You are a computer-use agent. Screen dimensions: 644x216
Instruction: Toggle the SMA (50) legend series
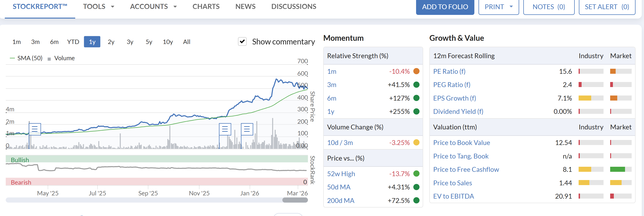pyautogui.click(x=26, y=58)
